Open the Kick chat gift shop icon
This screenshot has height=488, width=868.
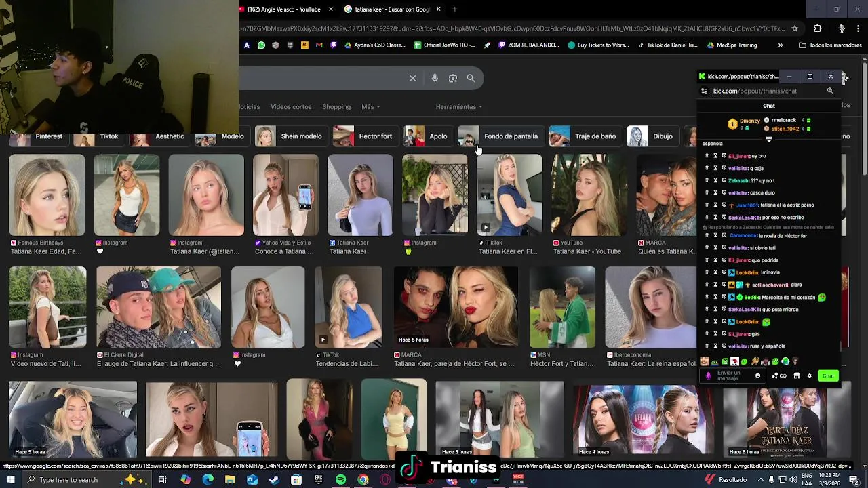click(x=797, y=375)
